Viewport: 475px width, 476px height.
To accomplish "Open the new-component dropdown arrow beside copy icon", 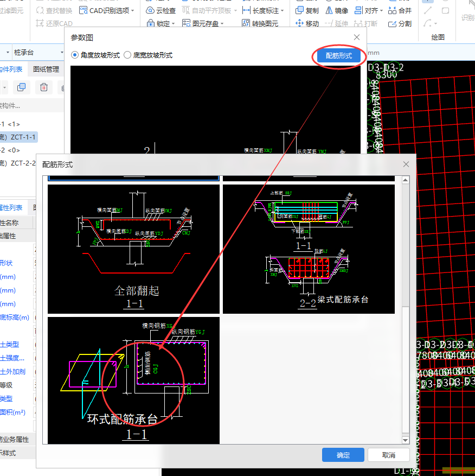I will click(x=4, y=87).
